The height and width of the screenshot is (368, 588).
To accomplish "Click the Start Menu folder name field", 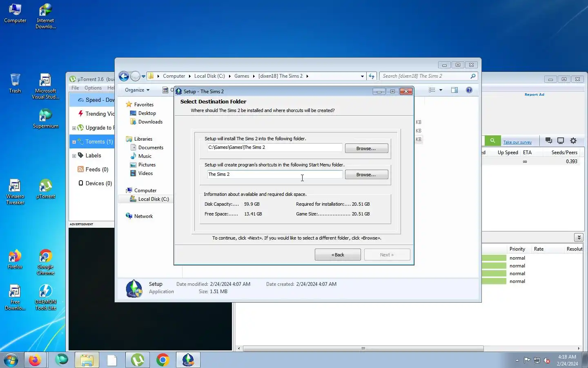I will point(275,174).
